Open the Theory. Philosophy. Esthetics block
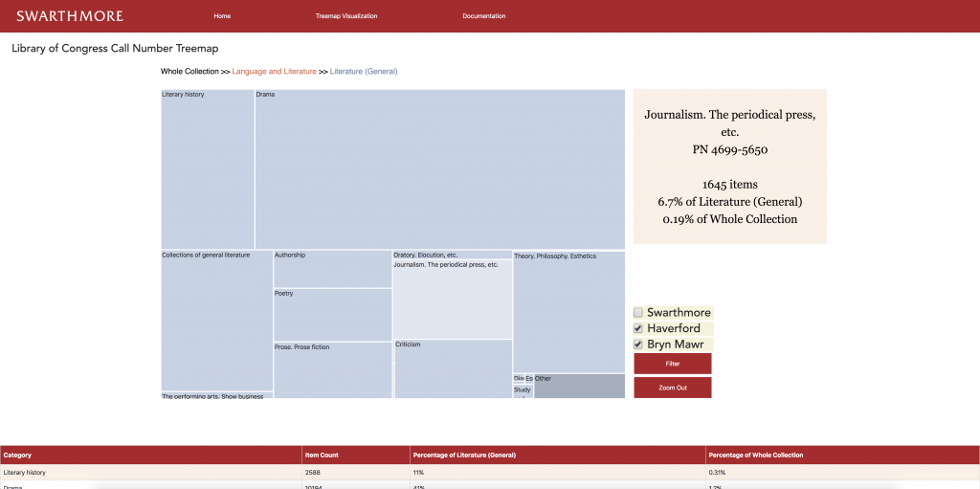This screenshot has height=489, width=980. point(568,312)
